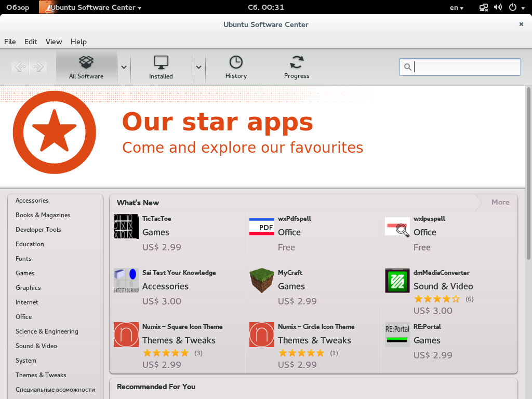Go forward with the right arrow button
Viewport: 532px width, 399px height.
click(x=38, y=67)
